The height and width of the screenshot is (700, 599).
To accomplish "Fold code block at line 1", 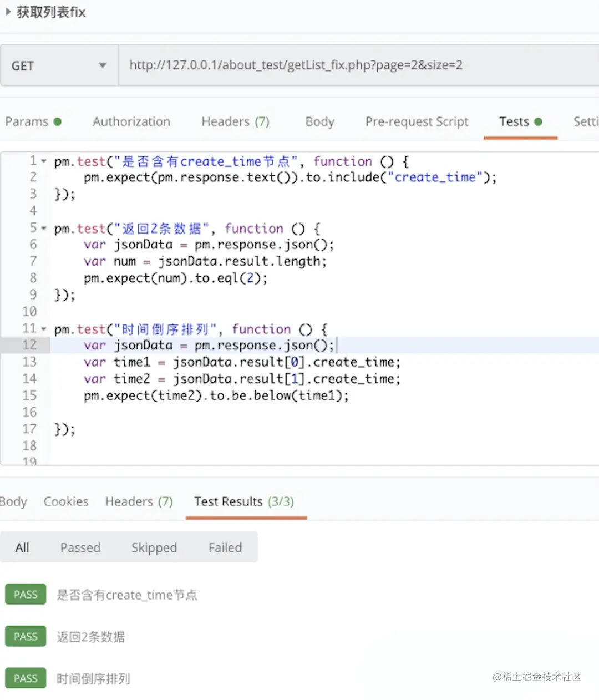I will point(44,161).
